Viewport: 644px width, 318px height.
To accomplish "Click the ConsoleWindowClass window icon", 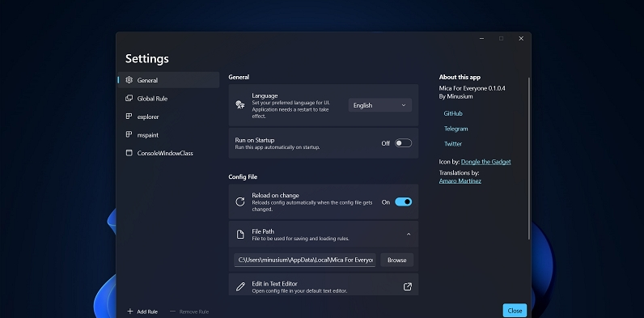I will coord(129,153).
